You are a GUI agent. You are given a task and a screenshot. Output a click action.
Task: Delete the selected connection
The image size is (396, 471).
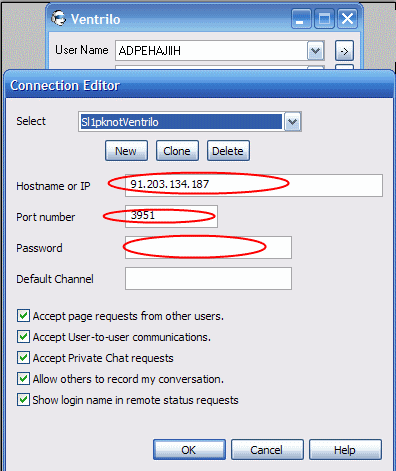point(228,151)
